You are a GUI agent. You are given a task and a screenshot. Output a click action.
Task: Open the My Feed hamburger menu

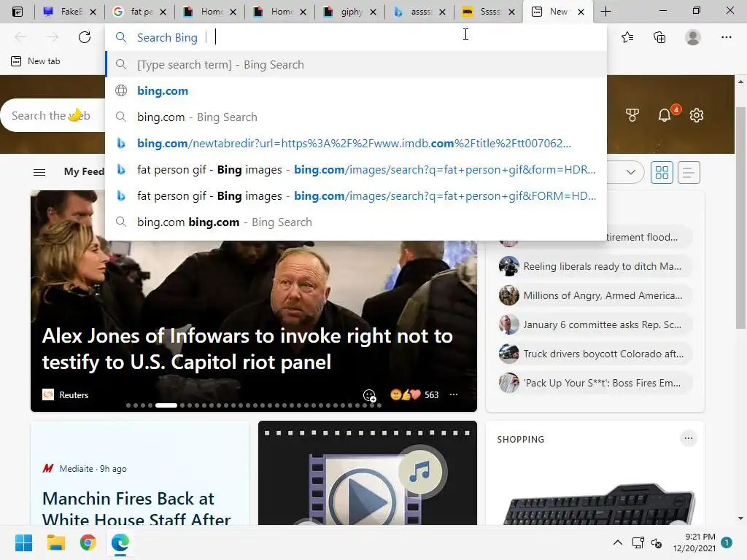(39, 172)
